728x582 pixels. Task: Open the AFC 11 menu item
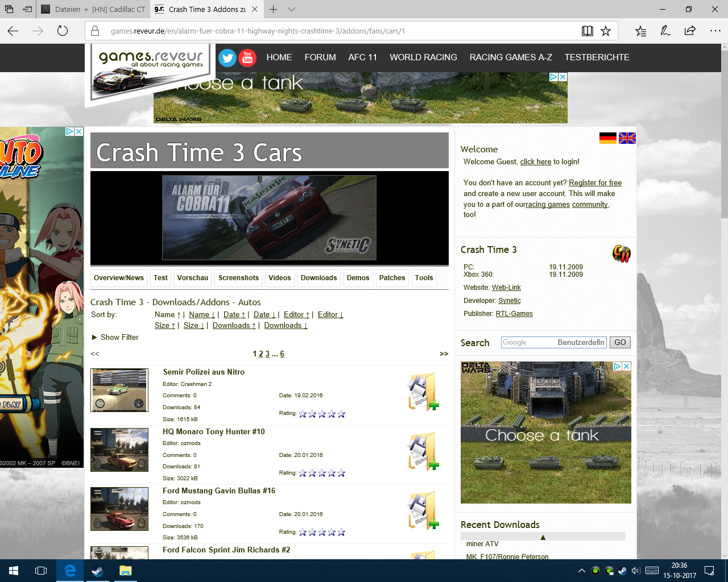click(363, 57)
